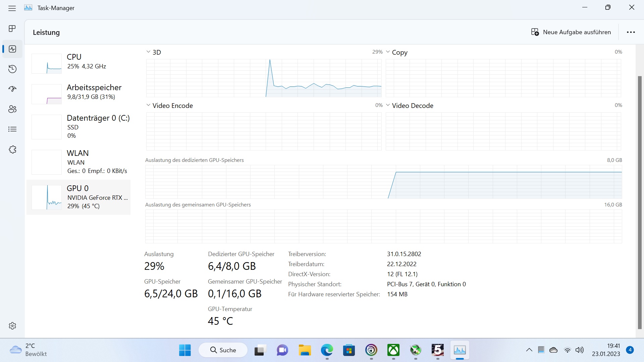Open the Services page icon
Image resolution: width=644 pixels, height=362 pixels.
pyautogui.click(x=12, y=149)
